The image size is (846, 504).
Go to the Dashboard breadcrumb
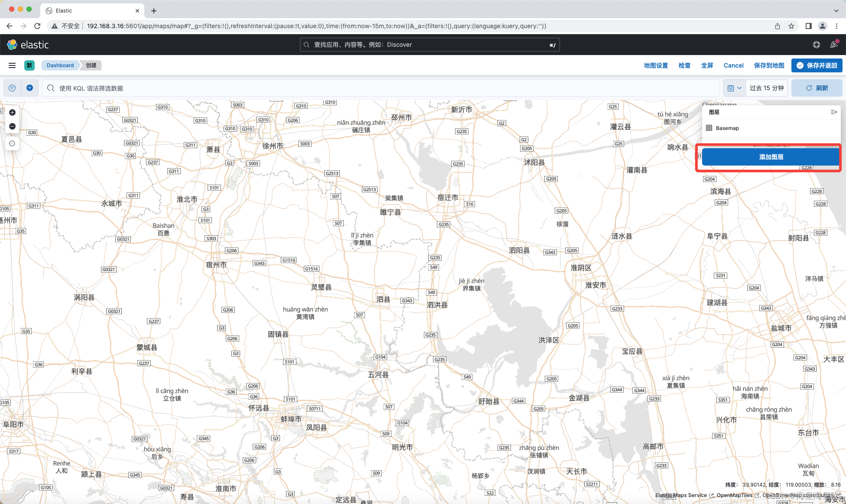(60, 65)
